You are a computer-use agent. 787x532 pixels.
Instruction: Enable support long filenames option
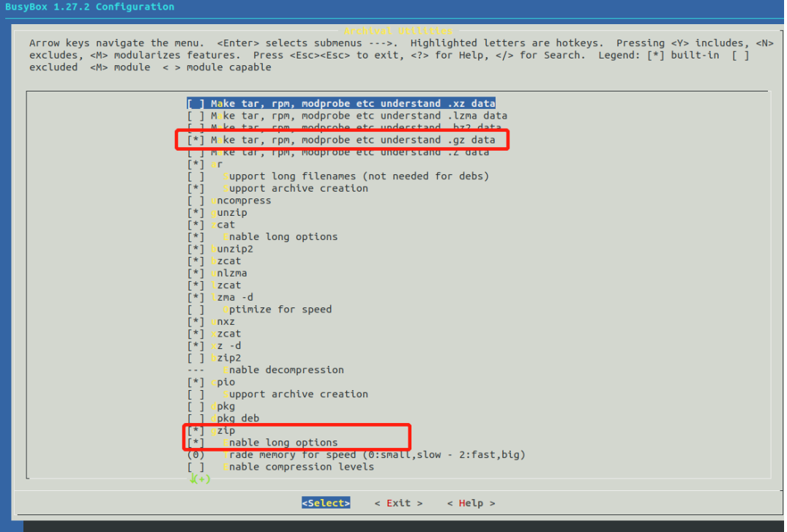point(337,176)
